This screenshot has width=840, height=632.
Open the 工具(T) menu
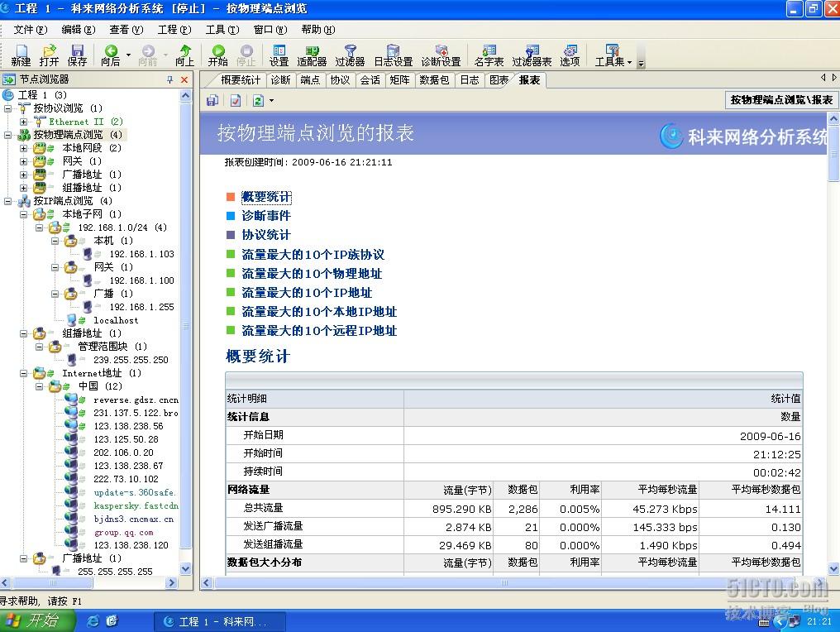pyautogui.click(x=222, y=30)
